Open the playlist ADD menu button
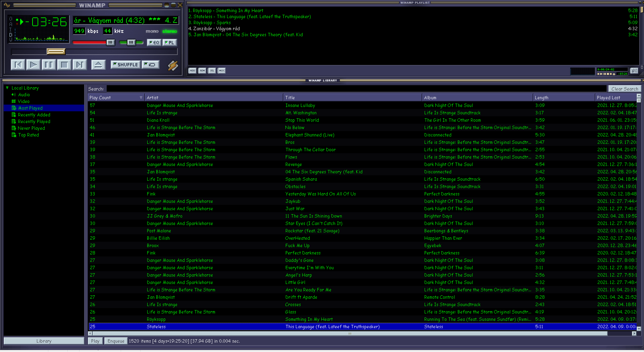 193,71
